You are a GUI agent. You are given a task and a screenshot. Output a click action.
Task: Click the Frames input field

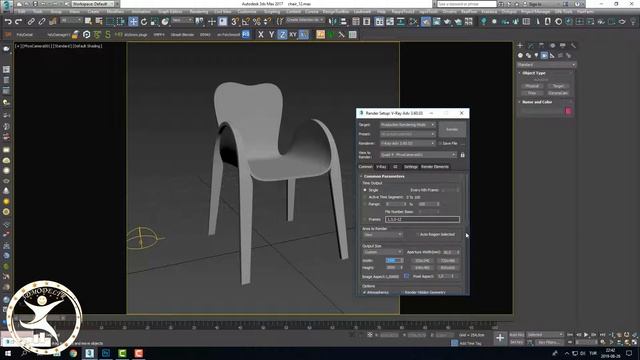click(x=422, y=220)
